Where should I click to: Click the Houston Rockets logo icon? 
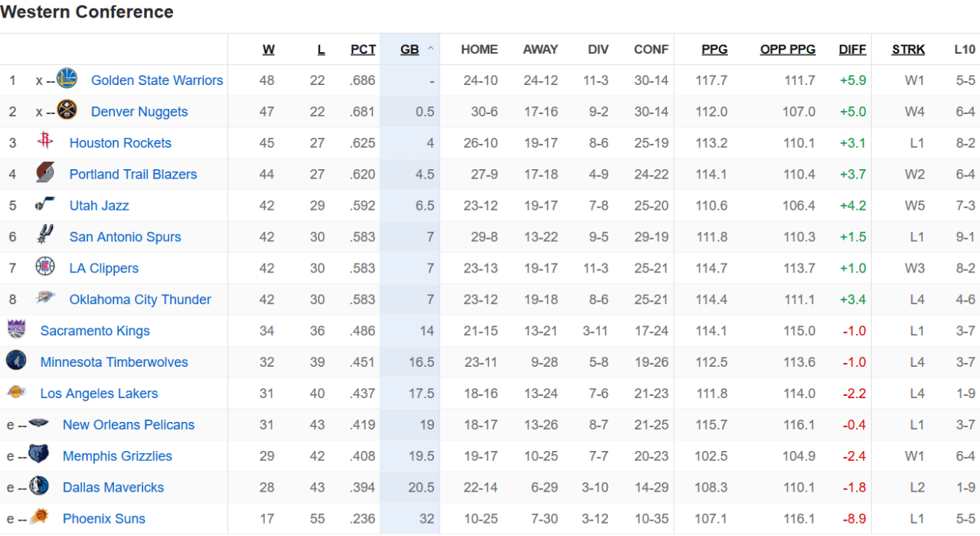[x=45, y=142]
